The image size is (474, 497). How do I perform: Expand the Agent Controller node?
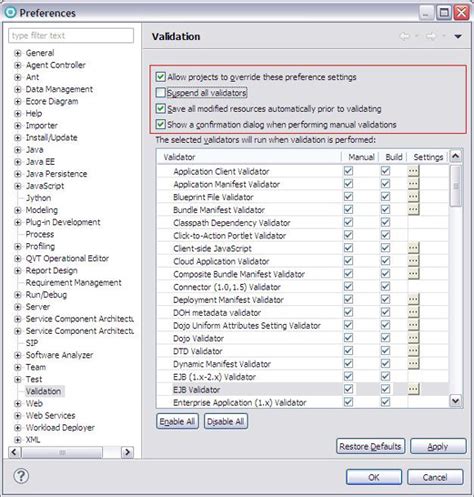point(18,65)
